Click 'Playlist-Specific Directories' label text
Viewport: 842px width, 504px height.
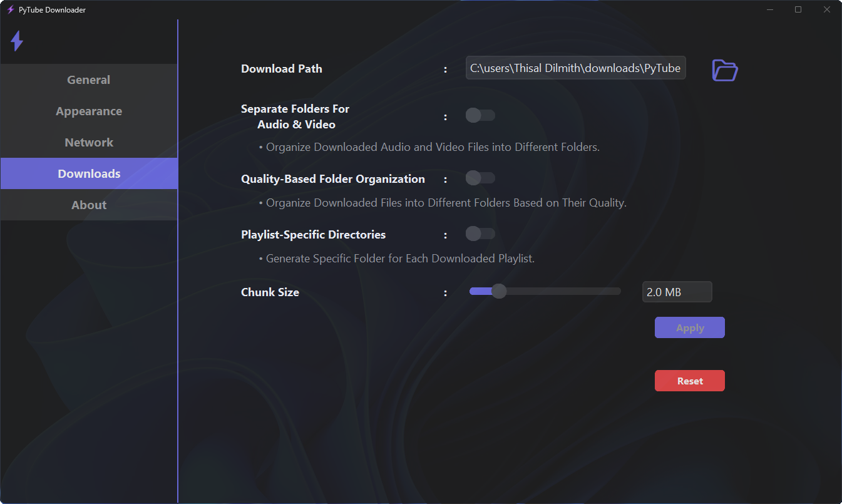pos(313,235)
